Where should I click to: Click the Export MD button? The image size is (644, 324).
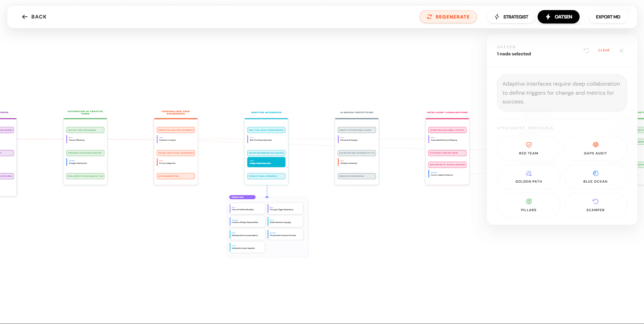pyautogui.click(x=607, y=17)
